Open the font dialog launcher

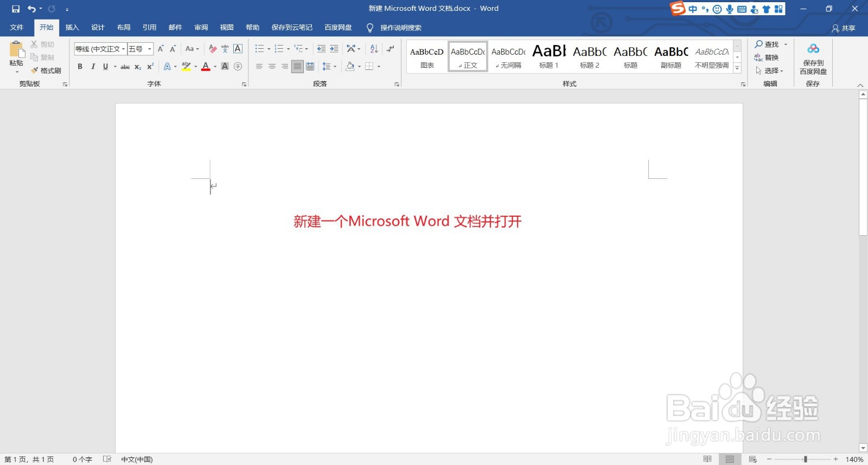tap(244, 84)
